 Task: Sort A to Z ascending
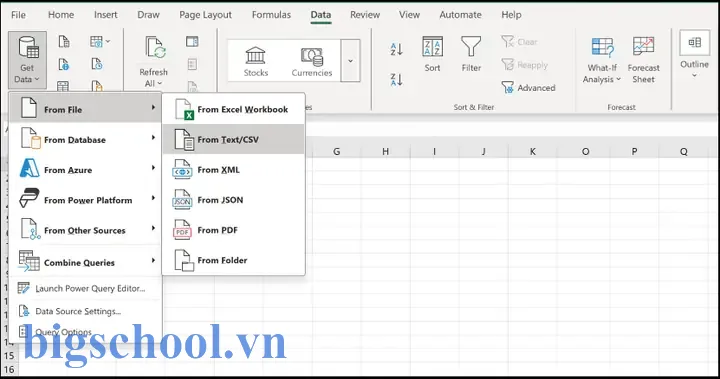[x=396, y=49]
